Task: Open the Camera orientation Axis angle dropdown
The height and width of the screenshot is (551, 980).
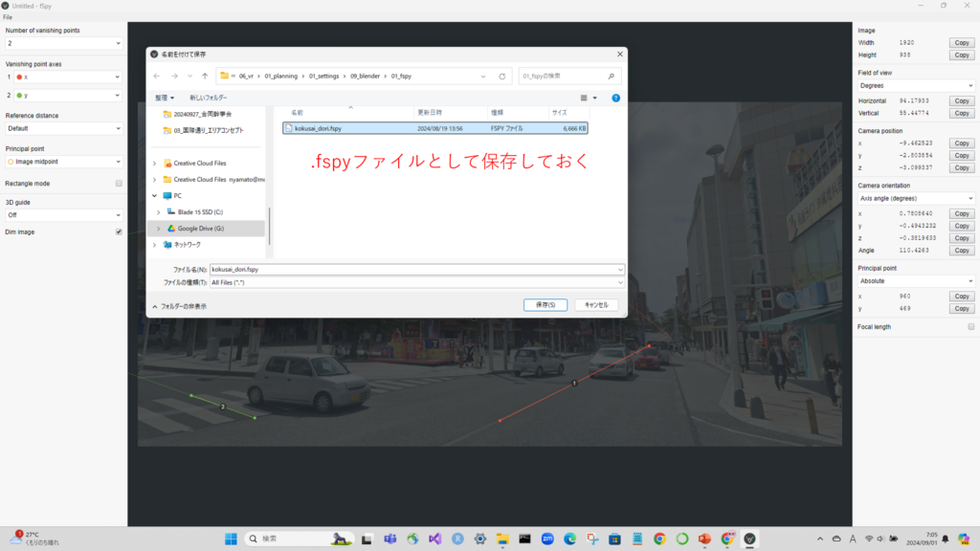Action: pos(916,198)
